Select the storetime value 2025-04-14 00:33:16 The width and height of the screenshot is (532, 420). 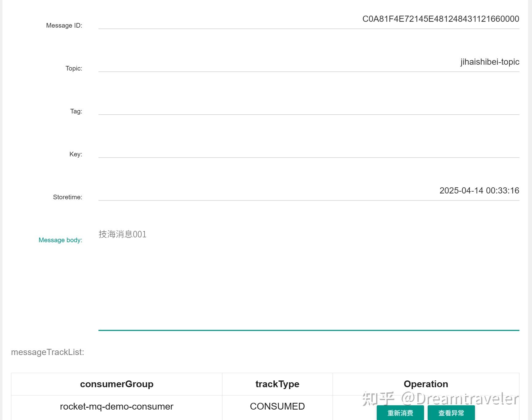point(479,190)
